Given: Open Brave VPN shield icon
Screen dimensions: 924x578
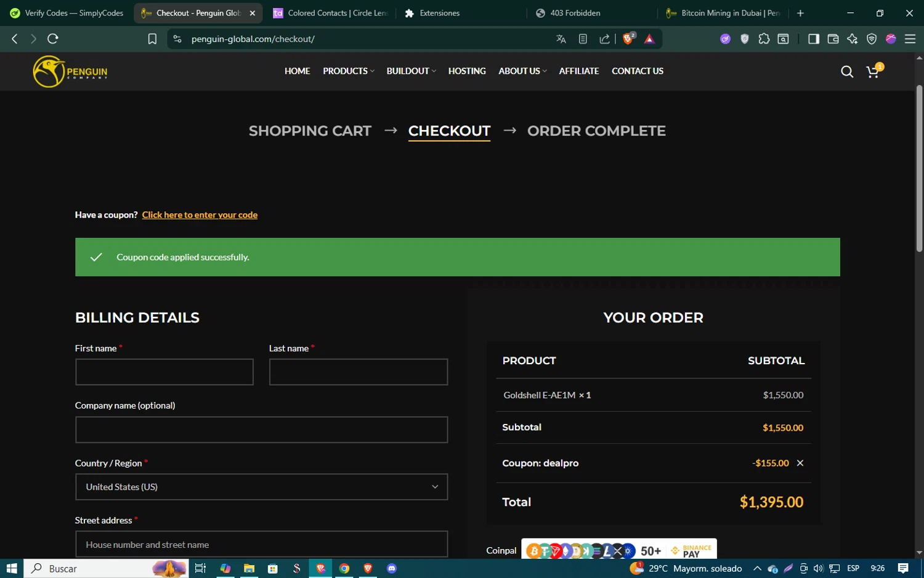Looking at the screenshot, I should tap(872, 39).
